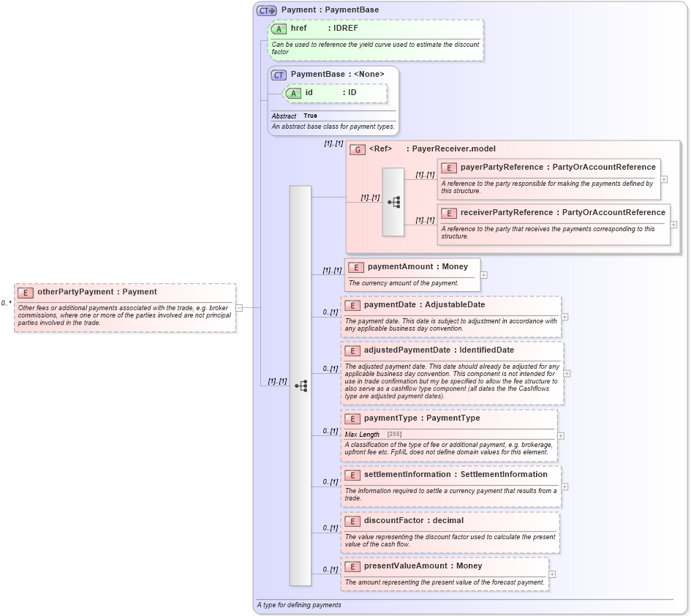Screen dimensions: 691x616
Task: Expand the paymentDate element
Action: pos(564,317)
